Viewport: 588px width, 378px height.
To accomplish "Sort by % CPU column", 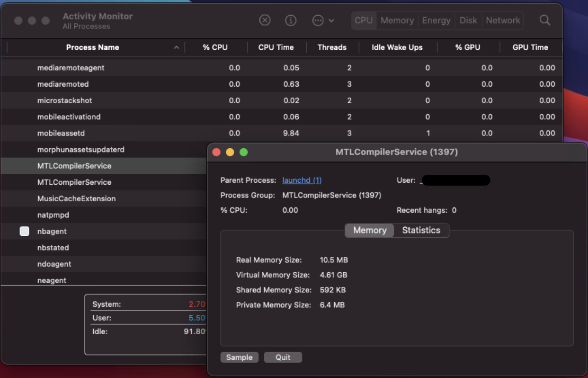I will pyautogui.click(x=215, y=47).
